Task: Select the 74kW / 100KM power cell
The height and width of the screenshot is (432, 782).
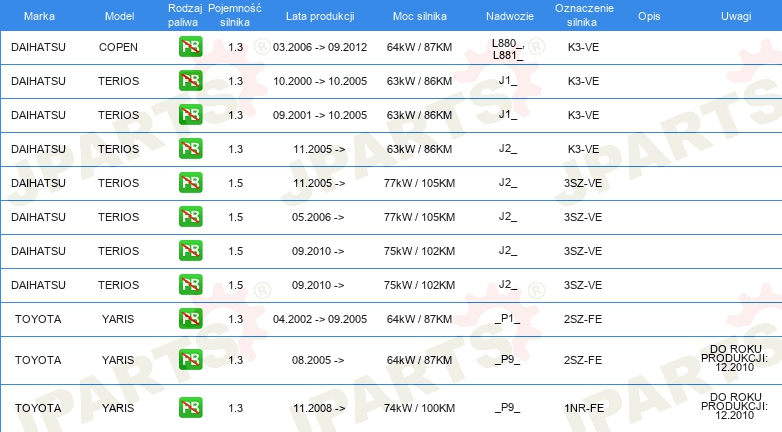Action: point(419,408)
